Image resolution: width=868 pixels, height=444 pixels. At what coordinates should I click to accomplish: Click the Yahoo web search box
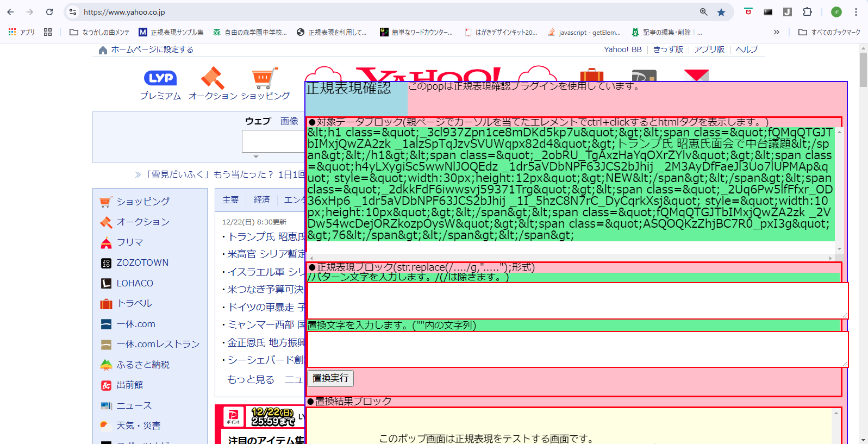[x=273, y=141]
